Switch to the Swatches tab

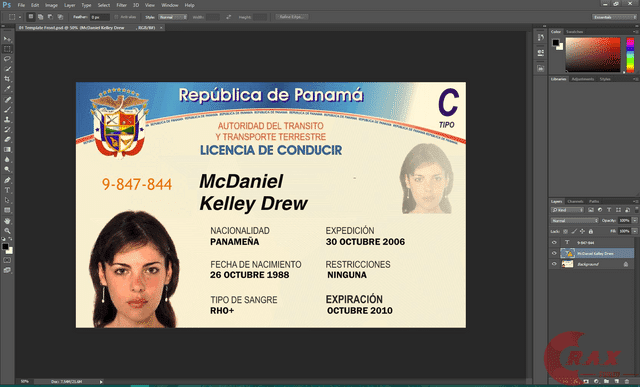coord(574,31)
